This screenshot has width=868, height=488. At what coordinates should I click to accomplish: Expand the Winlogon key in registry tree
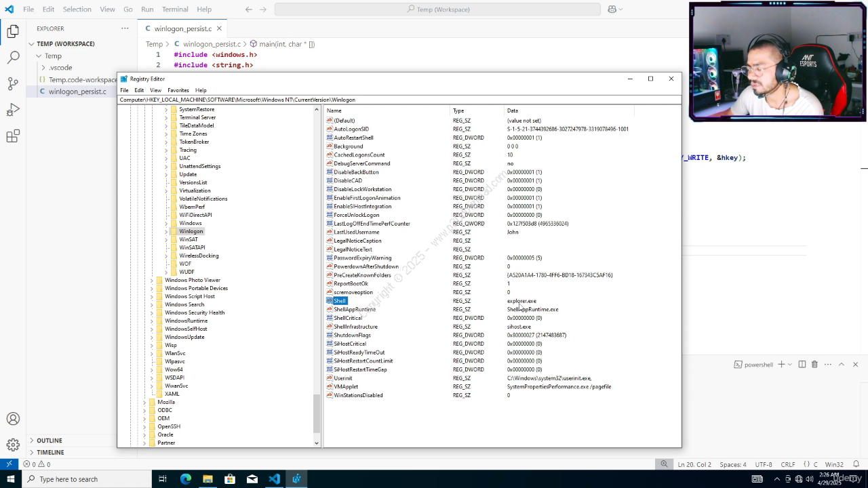[x=166, y=231]
